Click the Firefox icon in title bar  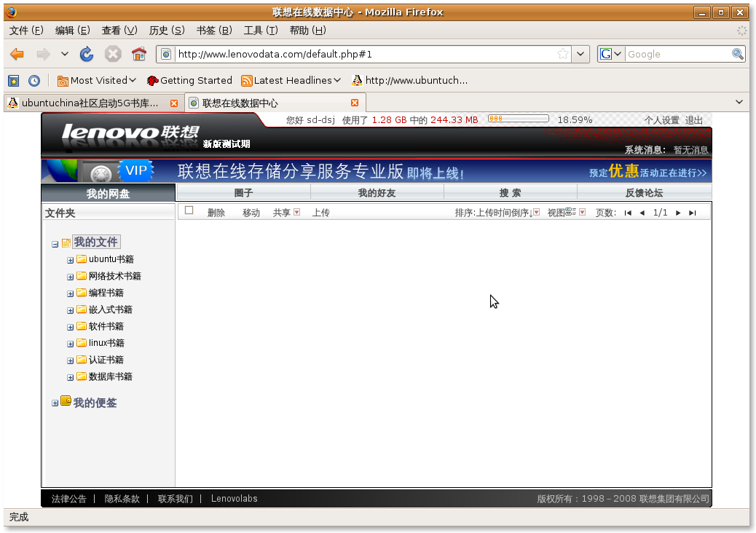click(x=12, y=12)
